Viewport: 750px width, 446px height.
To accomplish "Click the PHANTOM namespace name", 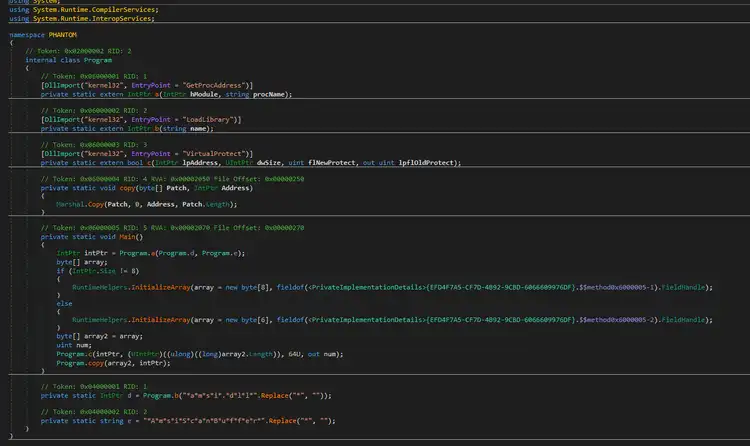I will click(x=60, y=34).
